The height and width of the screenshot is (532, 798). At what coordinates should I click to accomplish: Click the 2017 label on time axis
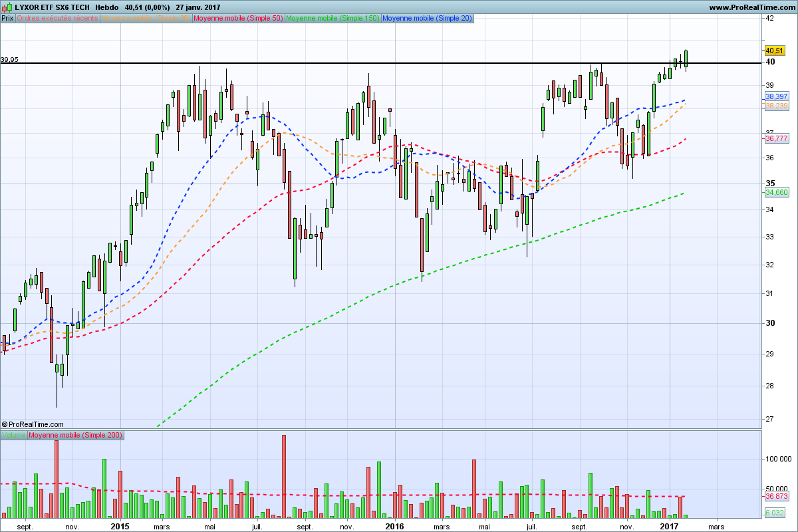[670, 526]
